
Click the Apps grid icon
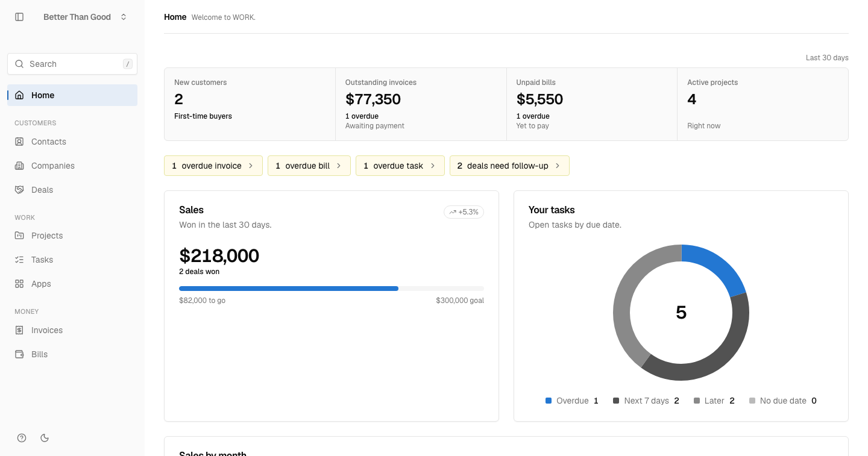19,284
